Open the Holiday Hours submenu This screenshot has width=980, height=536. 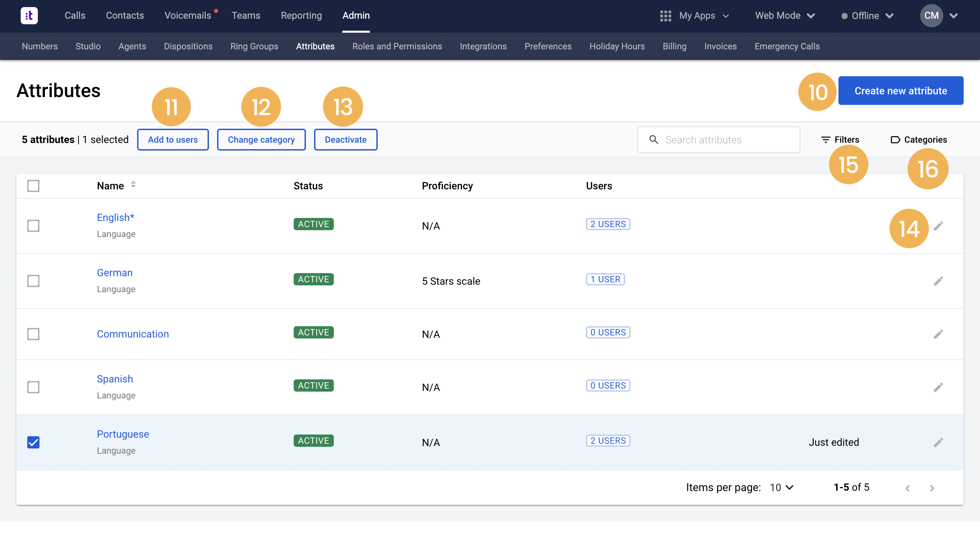pos(617,46)
